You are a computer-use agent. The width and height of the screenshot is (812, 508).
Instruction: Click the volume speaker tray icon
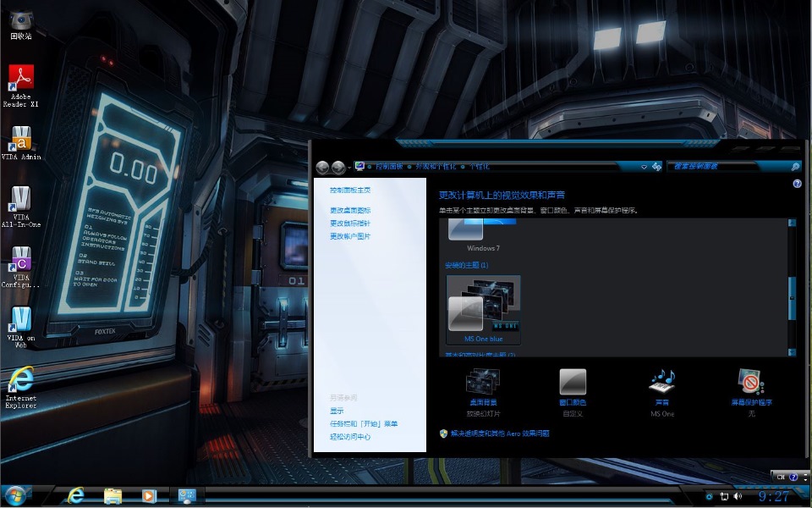pos(738,497)
